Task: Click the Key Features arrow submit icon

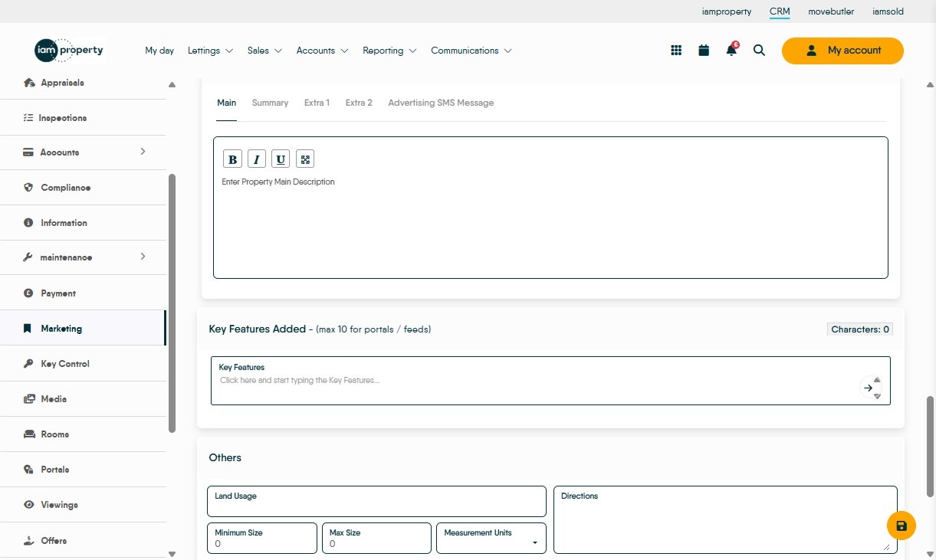Action: point(868,388)
